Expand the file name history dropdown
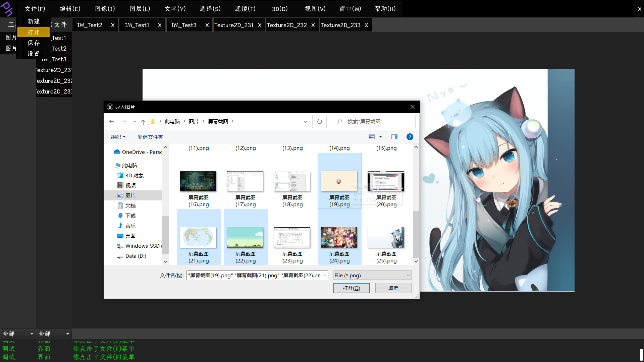This screenshot has width=644, height=362. coord(324,275)
